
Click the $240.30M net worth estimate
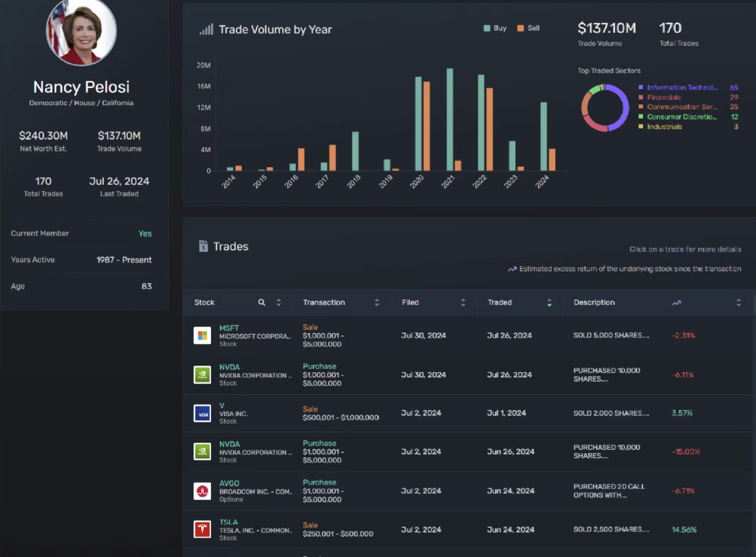point(44,135)
